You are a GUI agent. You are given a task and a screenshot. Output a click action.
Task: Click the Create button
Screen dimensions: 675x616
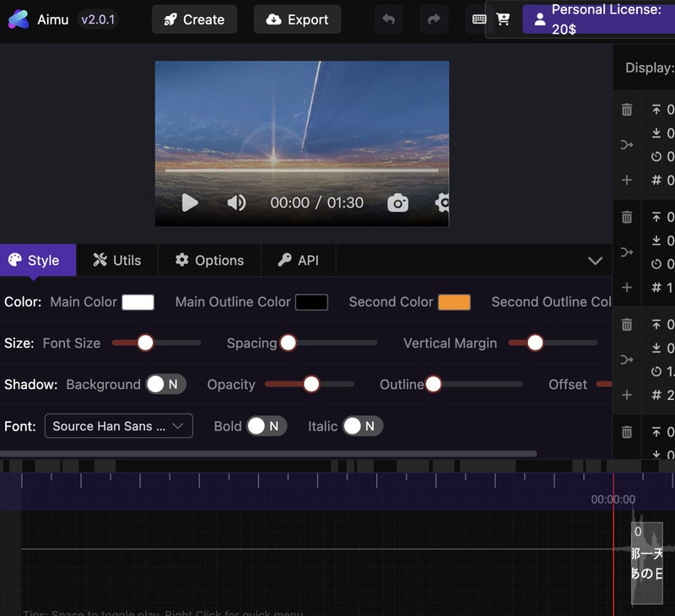[x=194, y=19]
